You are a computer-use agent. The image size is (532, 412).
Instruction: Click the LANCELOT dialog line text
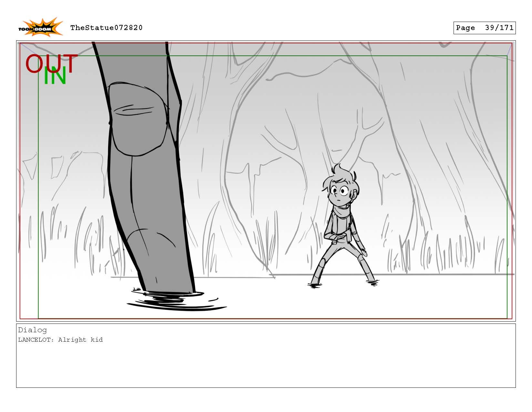tap(61, 340)
